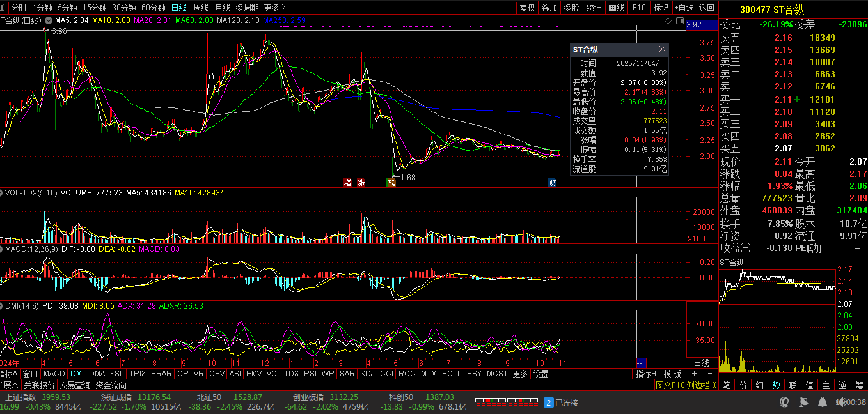Toggle 复权 price adjustment option
868x414 pixels.
(x=527, y=8)
